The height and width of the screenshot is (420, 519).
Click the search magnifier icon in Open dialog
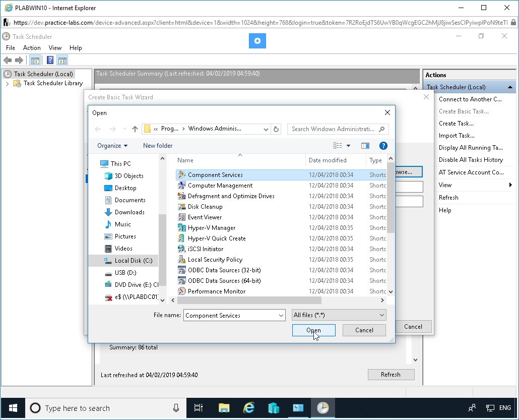click(381, 129)
